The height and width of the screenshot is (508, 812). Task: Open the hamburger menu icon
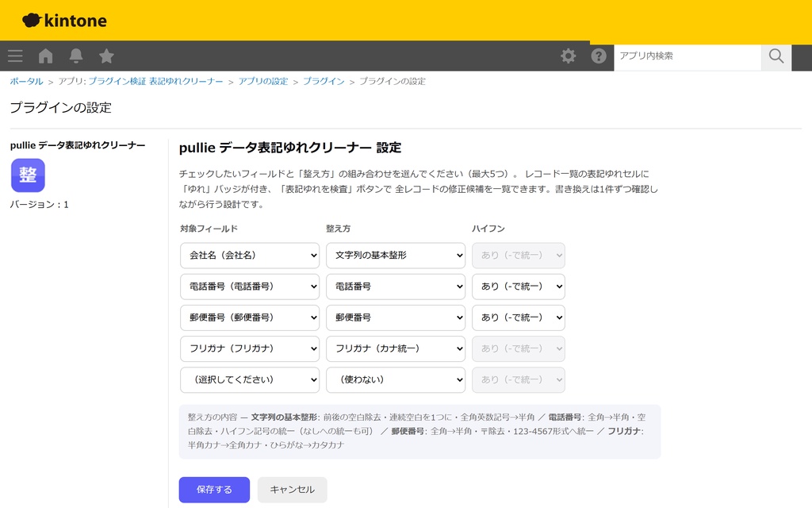pyautogui.click(x=15, y=56)
